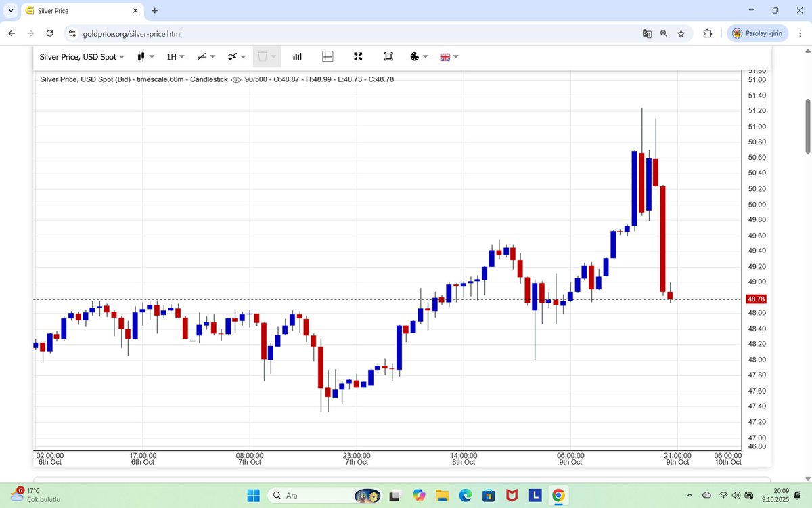This screenshot has width=812, height=508.
Task: Toggle the eye visibility icon beside Candlestick
Action: tap(236, 79)
